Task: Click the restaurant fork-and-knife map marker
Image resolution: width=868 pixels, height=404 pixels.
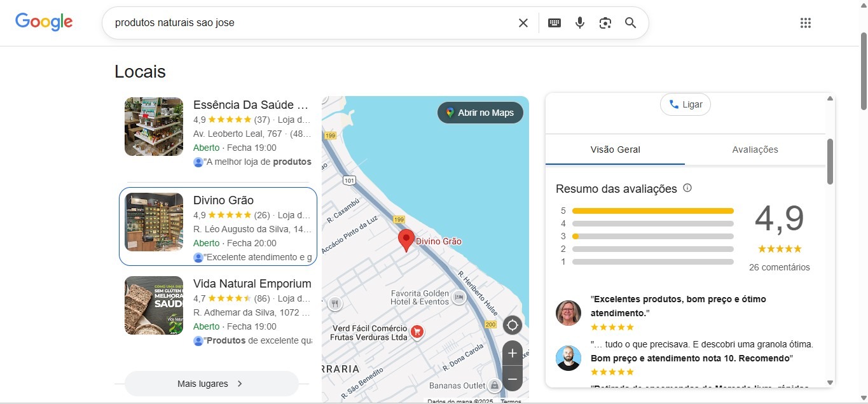Action: tap(334, 303)
